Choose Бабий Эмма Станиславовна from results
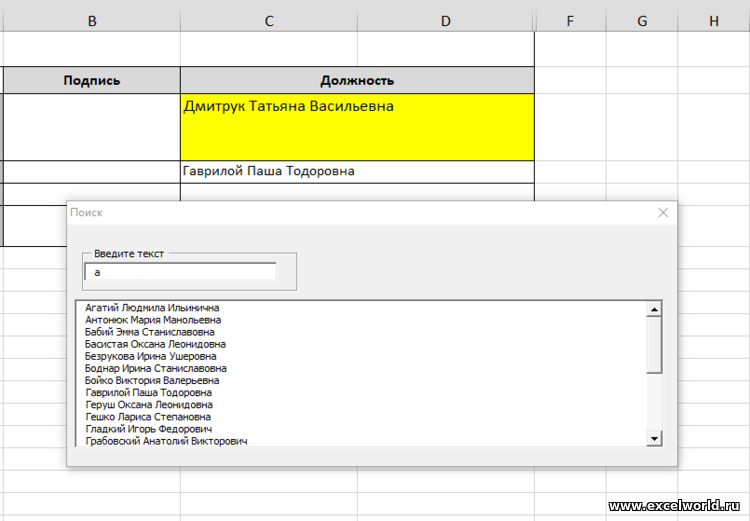 click(150, 332)
